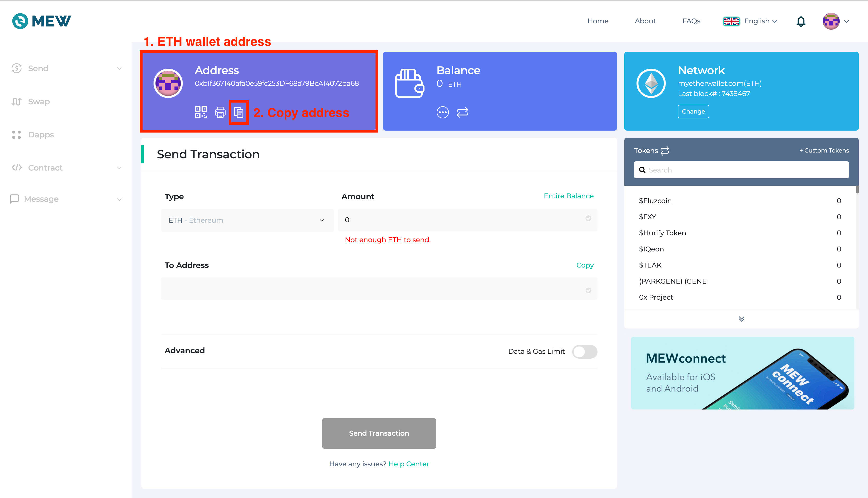Click the address blockie avatar in Address card

coord(168,83)
